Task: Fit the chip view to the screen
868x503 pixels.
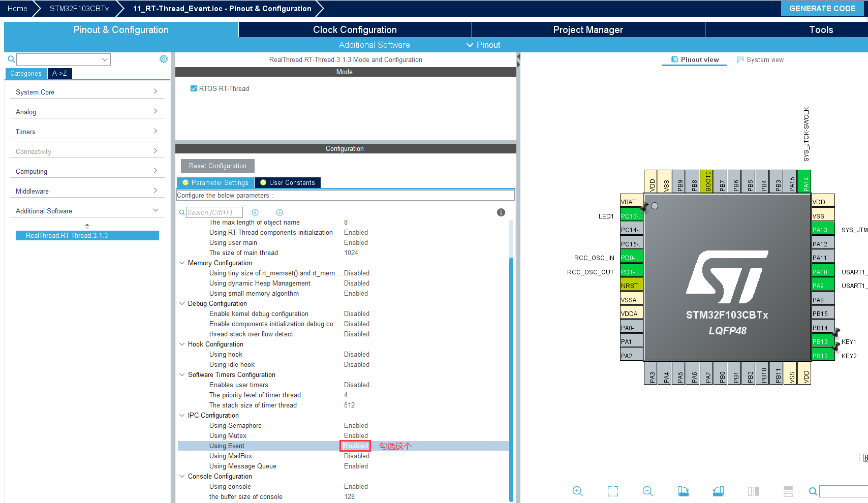Action: (x=613, y=491)
